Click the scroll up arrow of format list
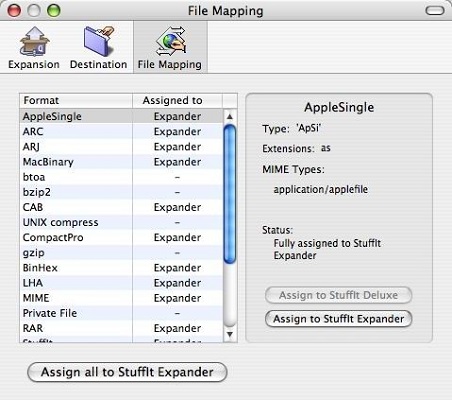The width and height of the screenshot is (452, 400). (230, 116)
